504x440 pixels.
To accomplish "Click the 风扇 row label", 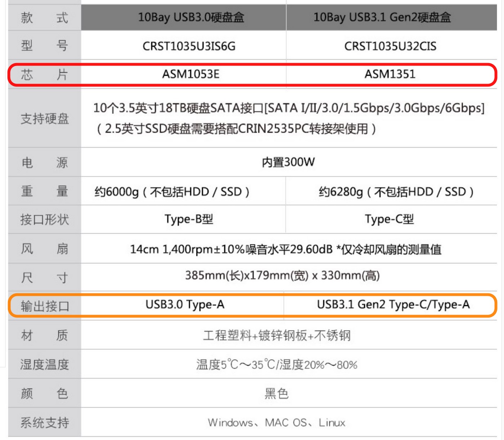I will pos(45,249).
